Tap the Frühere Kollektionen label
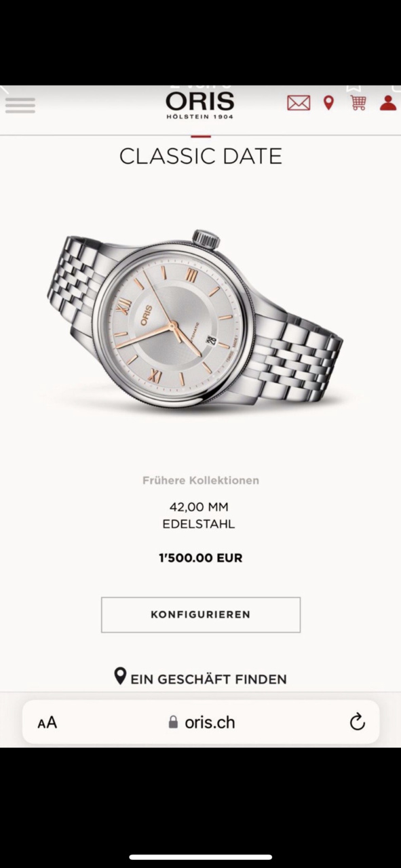This screenshot has width=401, height=868. tap(201, 480)
